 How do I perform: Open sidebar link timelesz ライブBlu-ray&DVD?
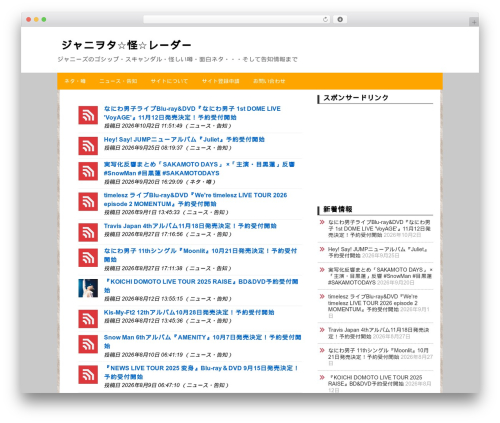coord(373,303)
